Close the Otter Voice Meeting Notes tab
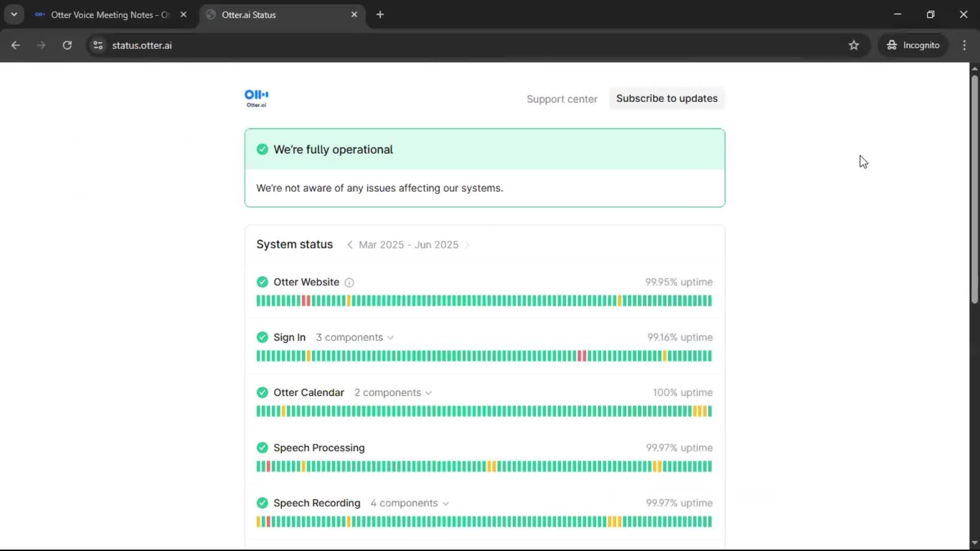This screenshot has height=551, width=980. pyautogui.click(x=183, y=15)
